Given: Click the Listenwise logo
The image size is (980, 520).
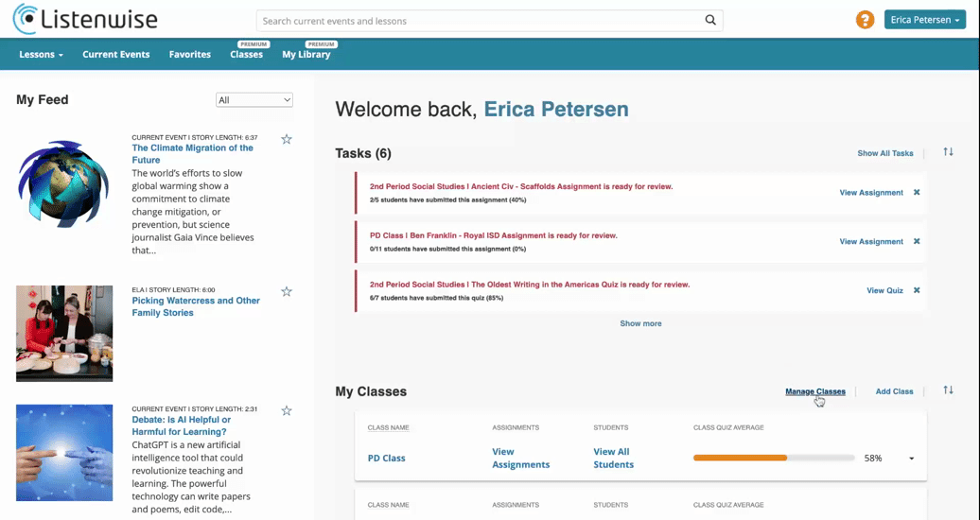Looking at the screenshot, I should 86,19.
